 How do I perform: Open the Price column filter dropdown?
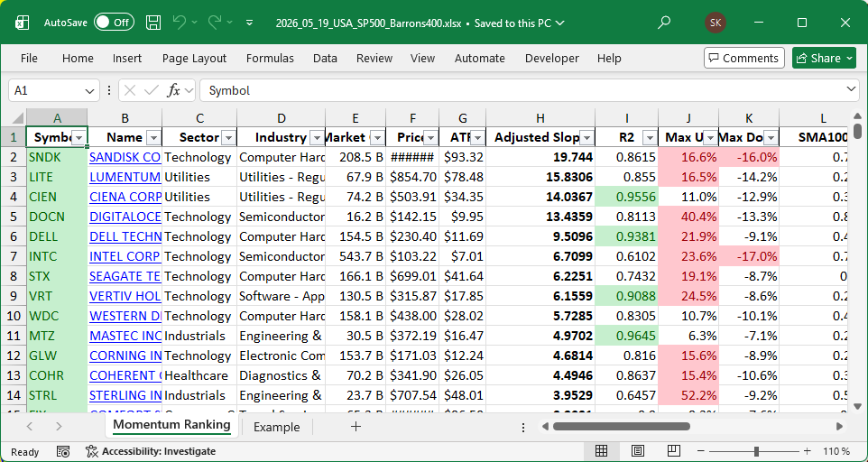click(x=431, y=137)
